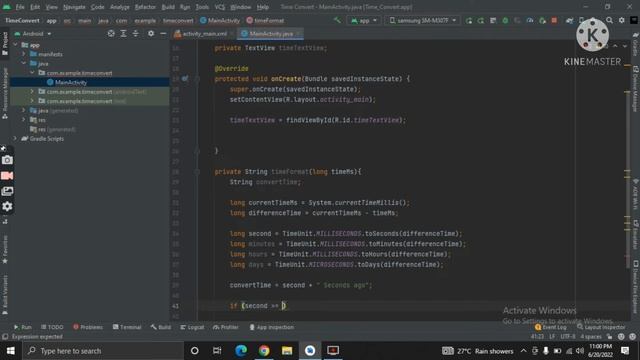Image resolution: width=640 pixels, height=360 pixels.
Task: Open the Refactor menu
Action: [145, 7]
